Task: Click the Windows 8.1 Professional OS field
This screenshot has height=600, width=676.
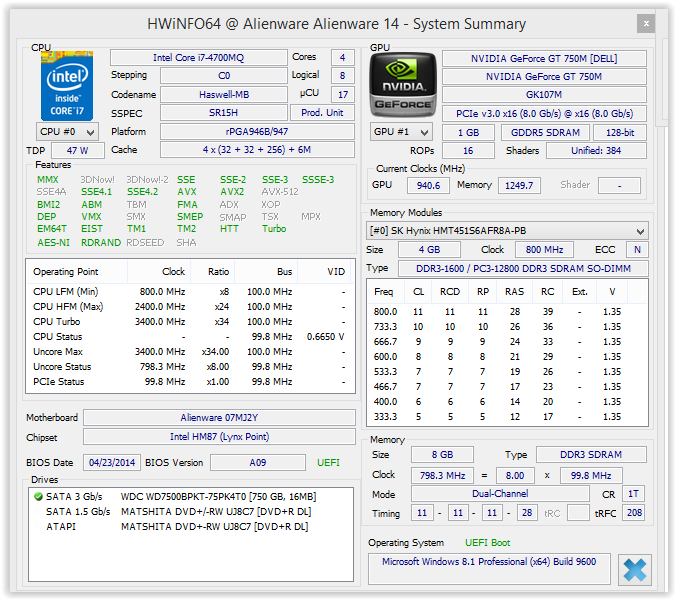Action: tap(489, 568)
